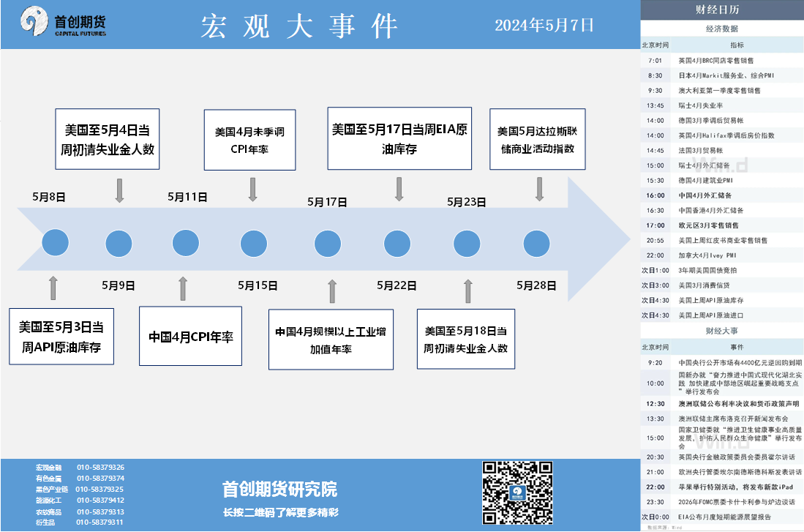Select the 美国上周API原油进口 row
The width and height of the screenshot is (804, 532).
[722, 315]
